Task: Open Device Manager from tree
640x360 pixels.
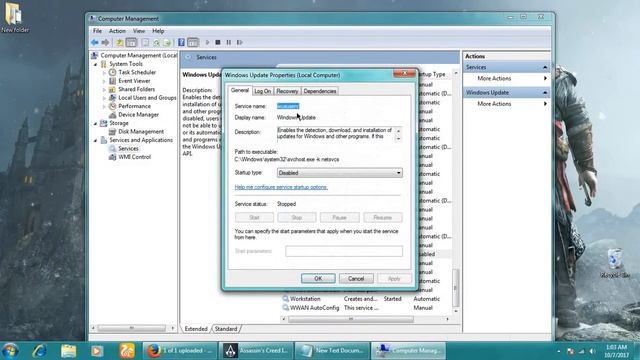Action: (x=138, y=115)
